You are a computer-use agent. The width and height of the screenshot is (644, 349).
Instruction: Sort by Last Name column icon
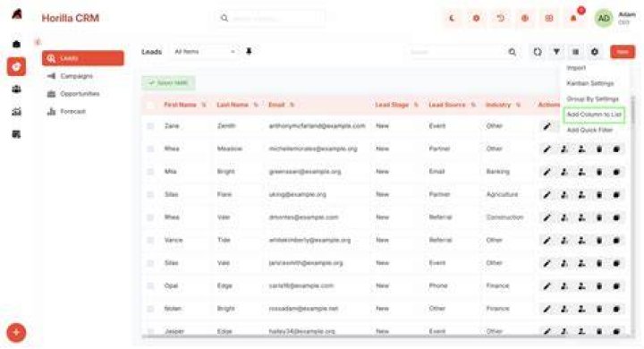point(256,105)
